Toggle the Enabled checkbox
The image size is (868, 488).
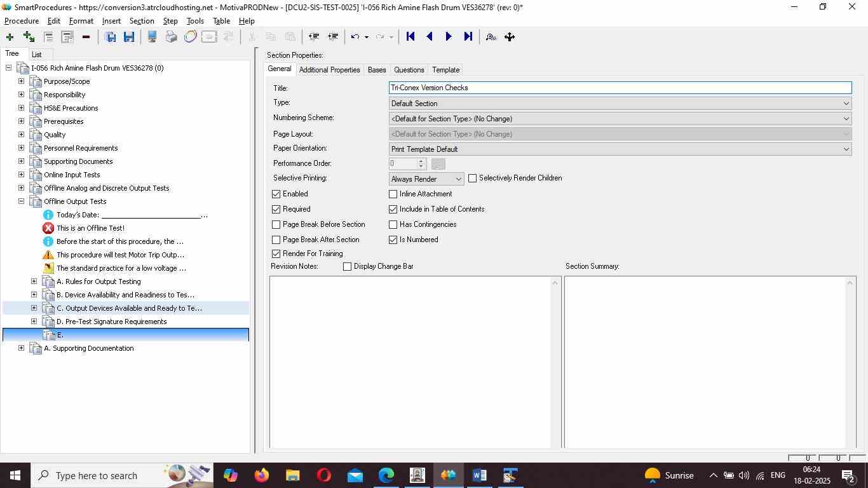(x=276, y=194)
